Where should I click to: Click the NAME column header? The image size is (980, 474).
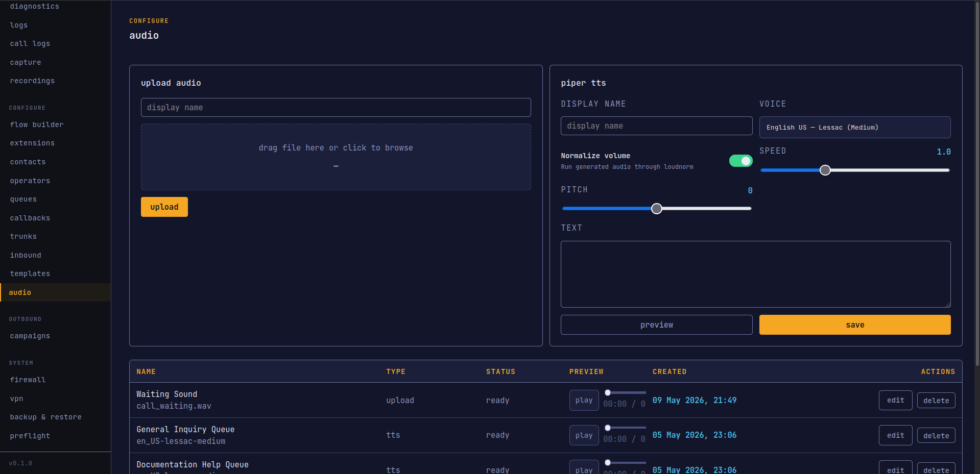coord(146,372)
